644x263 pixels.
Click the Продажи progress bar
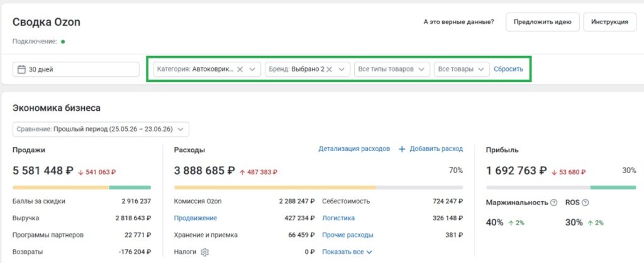point(82,187)
